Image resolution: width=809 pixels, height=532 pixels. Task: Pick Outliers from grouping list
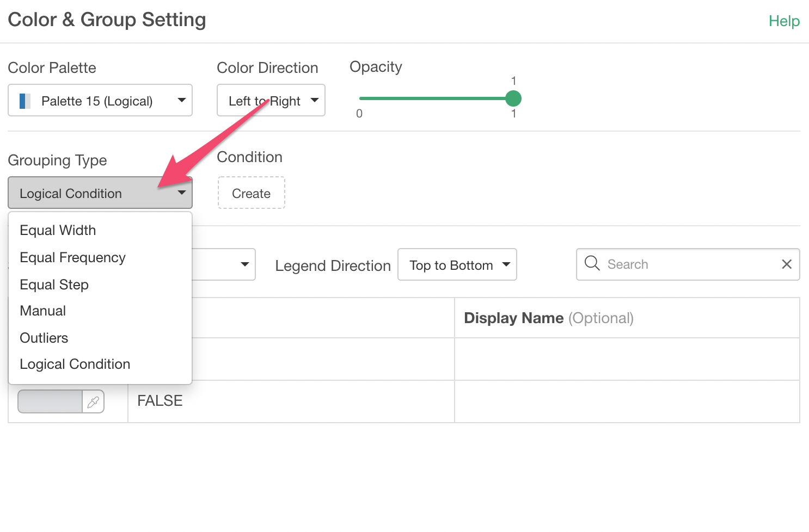point(44,338)
